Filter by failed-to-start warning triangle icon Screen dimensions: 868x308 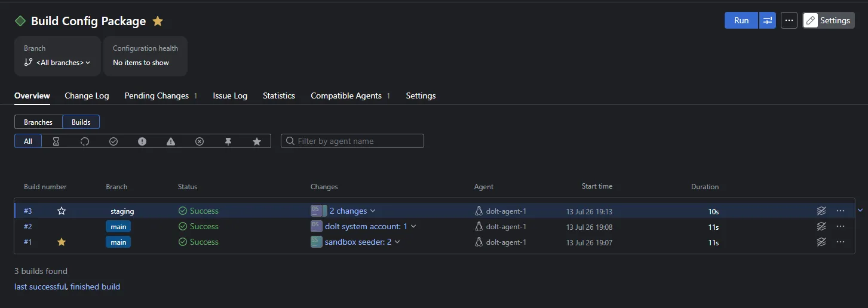coord(171,141)
